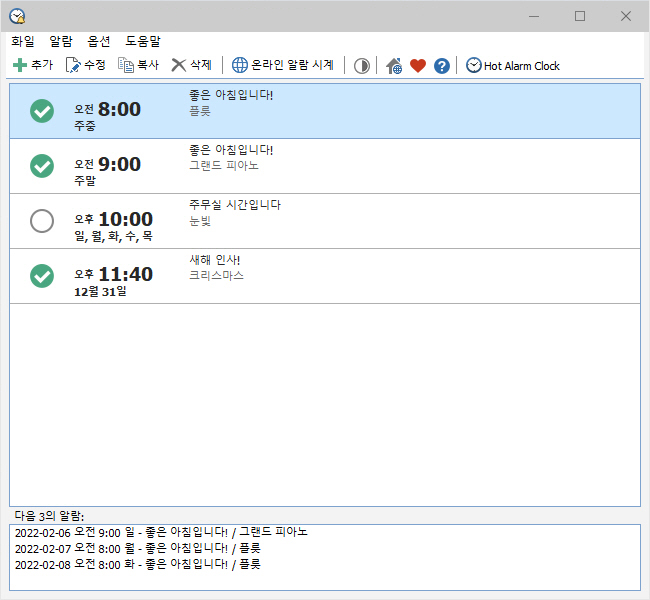Open the 알람 menu
The height and width of the screenshot is (600, 650).
[61, 41]
